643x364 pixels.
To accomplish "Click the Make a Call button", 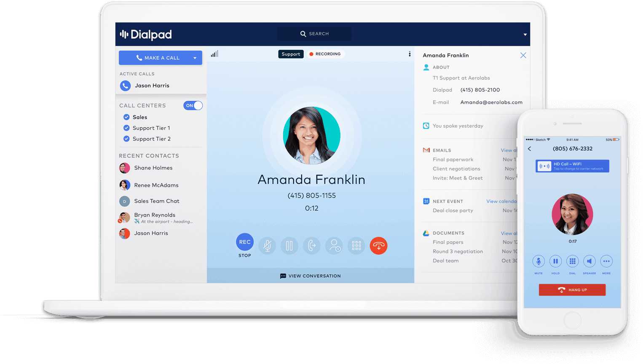I will tap(161, 58).
